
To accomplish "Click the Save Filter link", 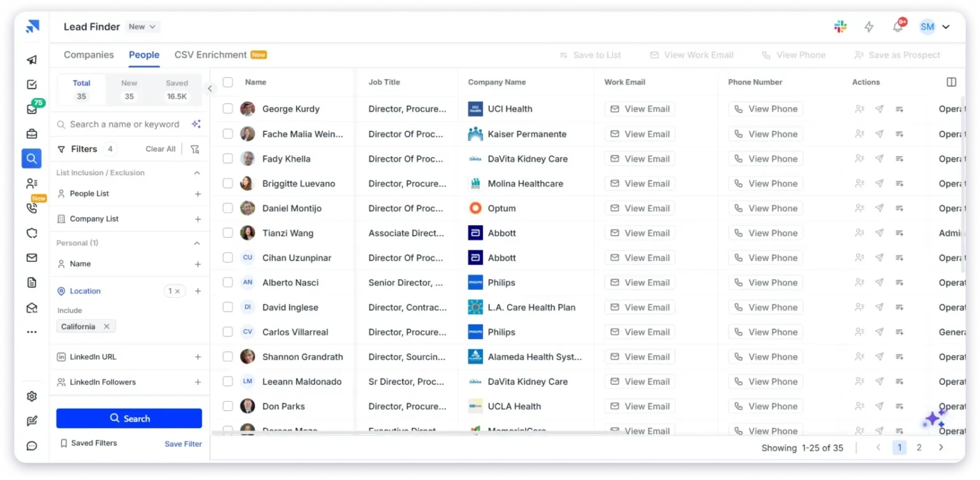I will pos(183,444).
